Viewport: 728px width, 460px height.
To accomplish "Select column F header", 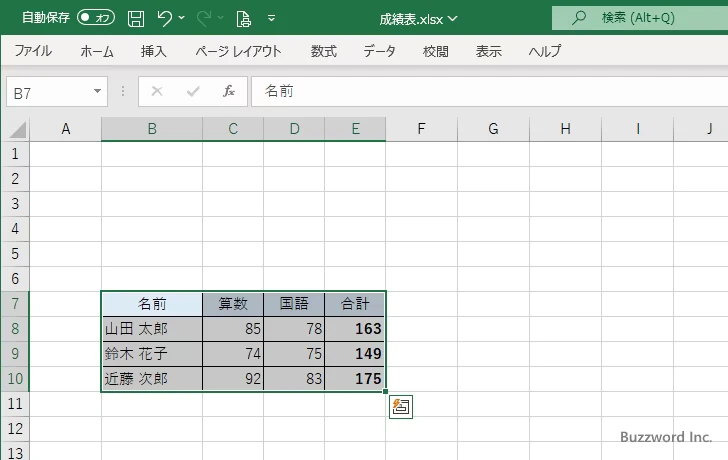I will (x=421, y=128).
